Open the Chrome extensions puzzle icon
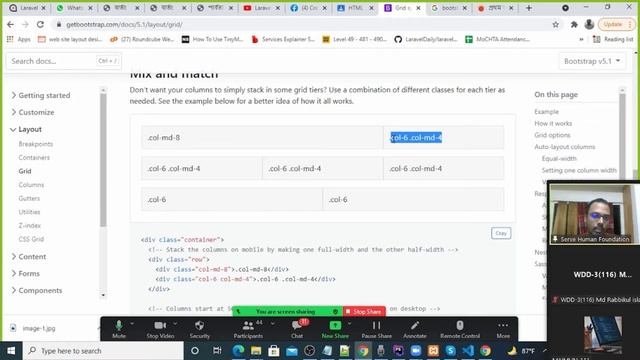The width and height of the screenshot is (640, 360). point(574,24)
